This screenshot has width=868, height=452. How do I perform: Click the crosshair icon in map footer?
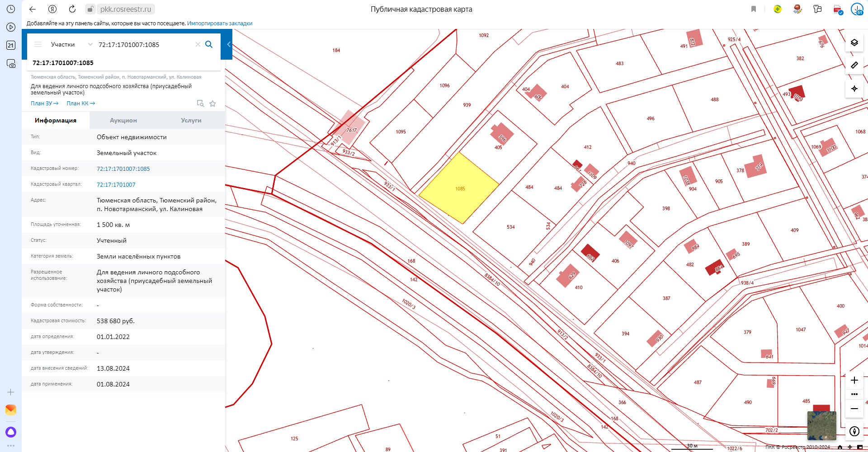[x=850, y=447]
